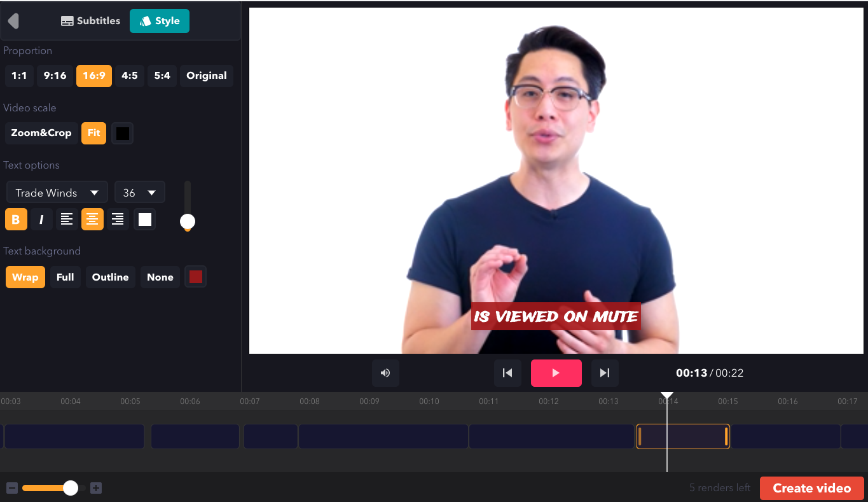Click the timeline zoom slider handle
Viewport: 868px width, 502px height.
(71, 488)
